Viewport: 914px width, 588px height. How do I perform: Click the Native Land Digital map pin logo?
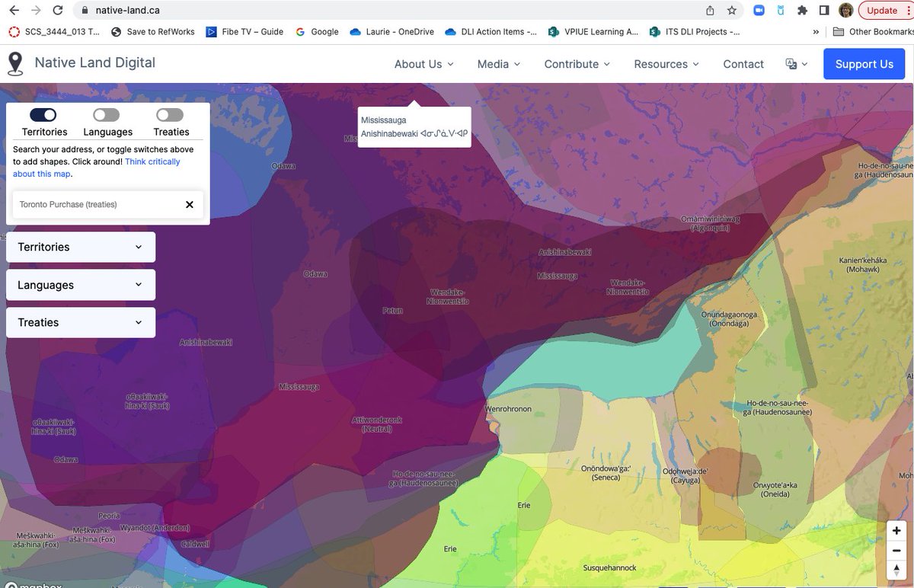(16, 64)
